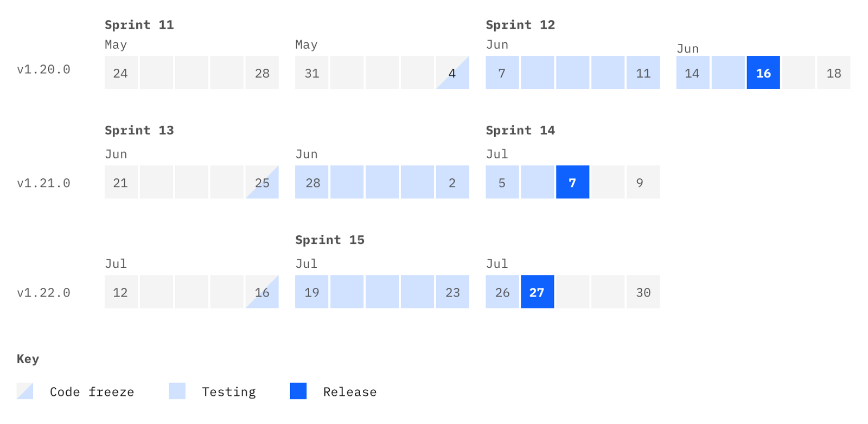Select day 24 in the v1.20.0 row

click(x=121, y=73)
